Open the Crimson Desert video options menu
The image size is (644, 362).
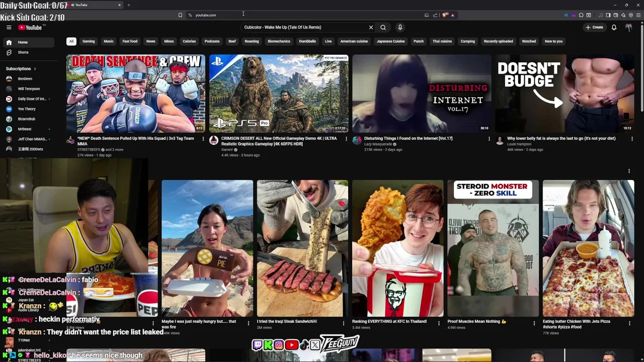[x=346, y=139]
